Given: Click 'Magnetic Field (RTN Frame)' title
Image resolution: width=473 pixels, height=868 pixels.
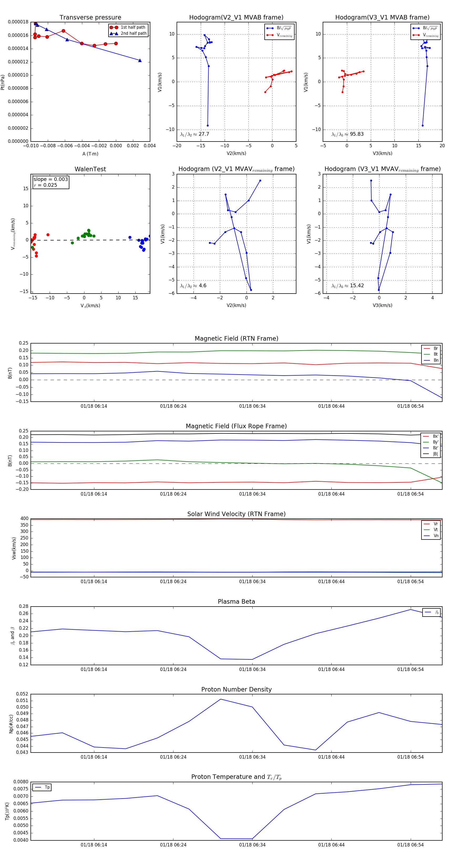Looking at the screenshot, I should 236,339.
